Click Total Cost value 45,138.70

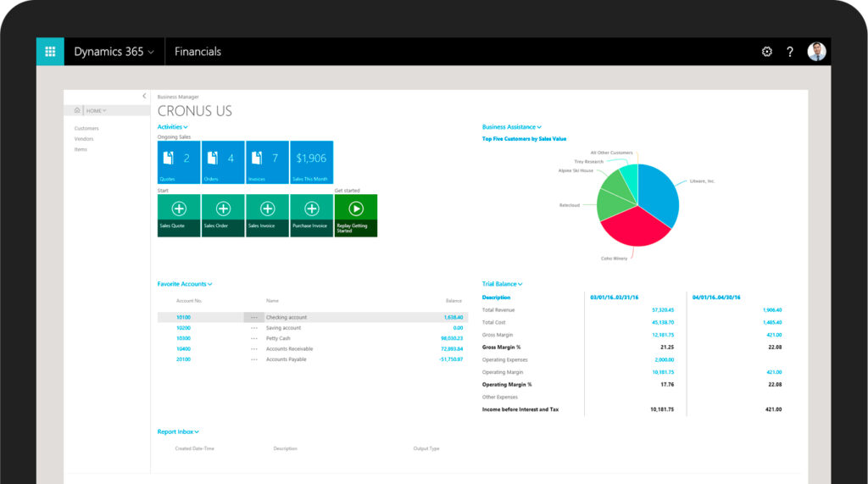[x=663, y=322]
